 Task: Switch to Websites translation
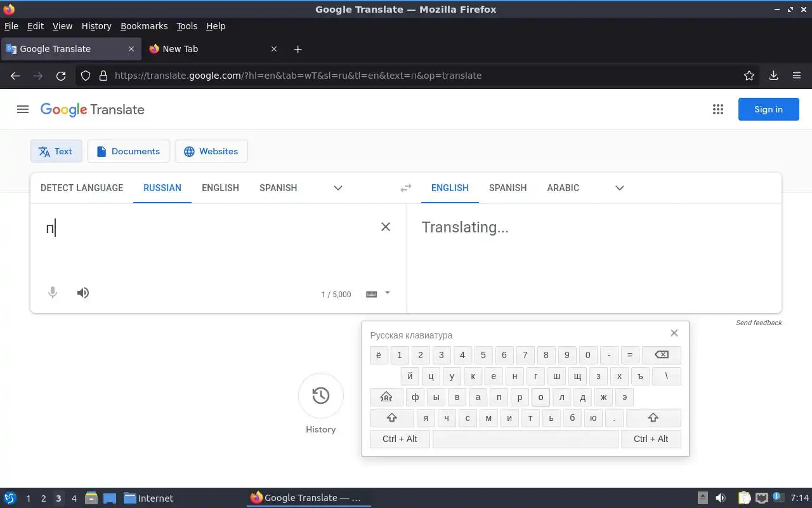click(211, 151)
